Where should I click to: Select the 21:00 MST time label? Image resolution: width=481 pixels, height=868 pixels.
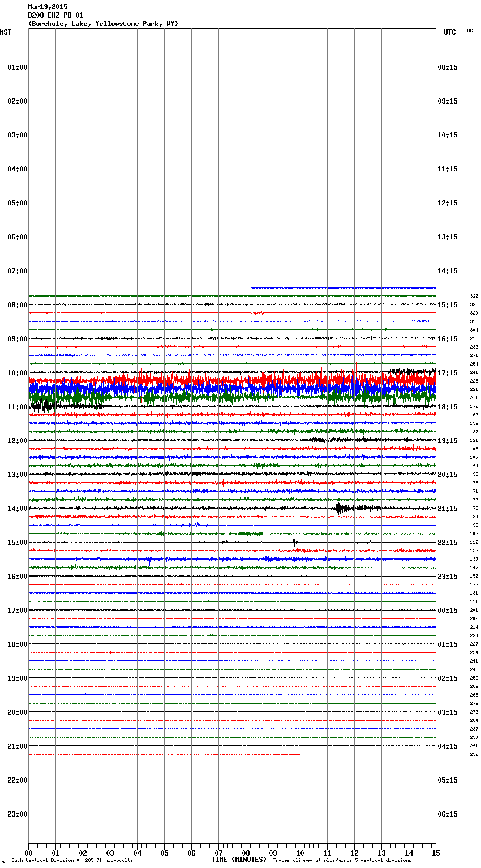[18, 746]
